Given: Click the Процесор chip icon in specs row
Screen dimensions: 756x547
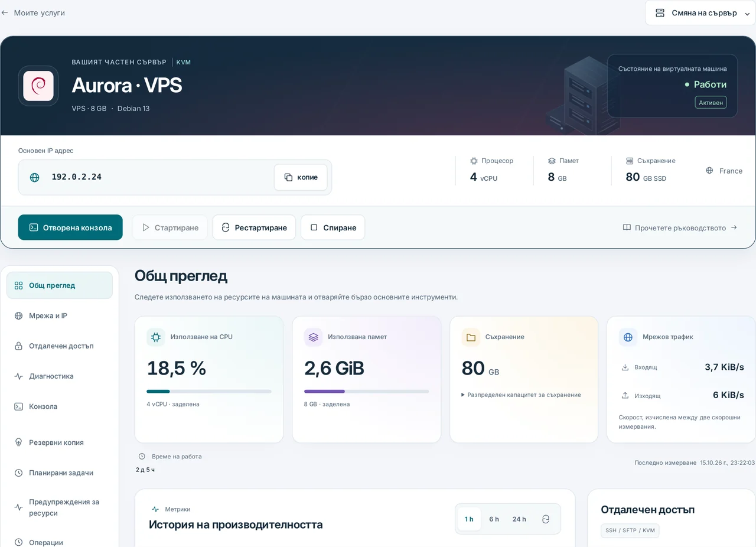Looking at the screenshot, I should [x=474, y=161].
